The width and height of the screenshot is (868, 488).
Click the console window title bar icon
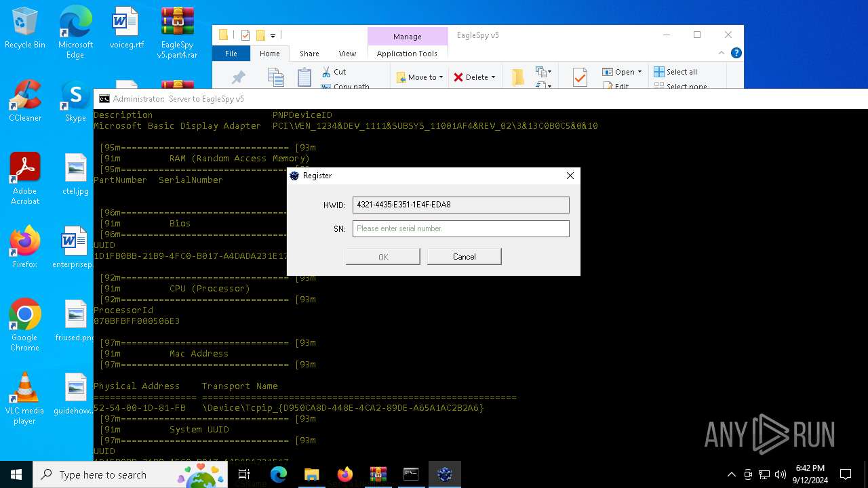point(104,99)
